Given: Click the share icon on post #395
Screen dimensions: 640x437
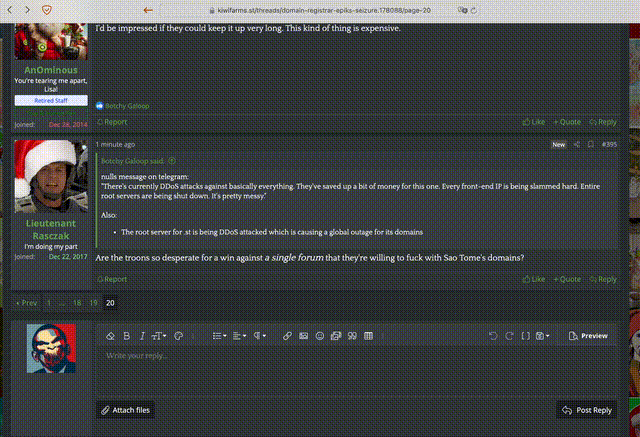Looking at the screenshot, I should tap(577, 144).
